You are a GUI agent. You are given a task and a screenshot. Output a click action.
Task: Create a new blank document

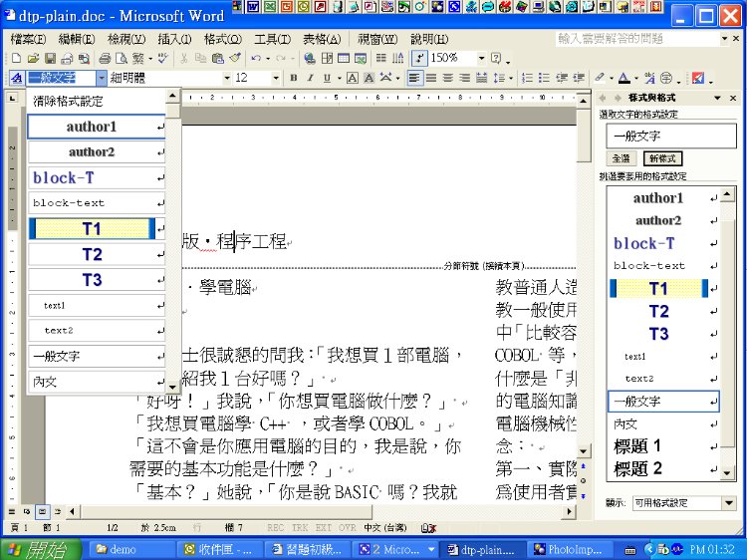click(16, 59)
